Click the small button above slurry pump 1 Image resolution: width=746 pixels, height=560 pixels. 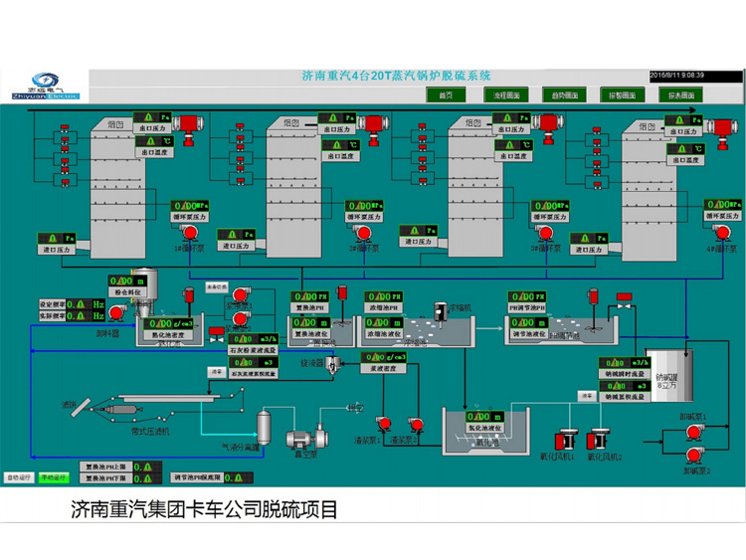click(217, 287)
